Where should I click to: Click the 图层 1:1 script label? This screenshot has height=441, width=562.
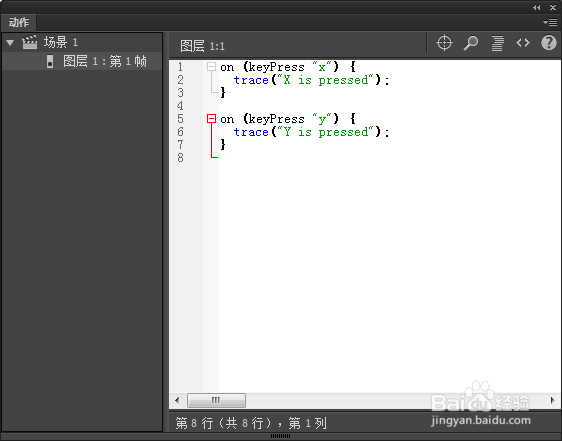(x=202, y=46)
